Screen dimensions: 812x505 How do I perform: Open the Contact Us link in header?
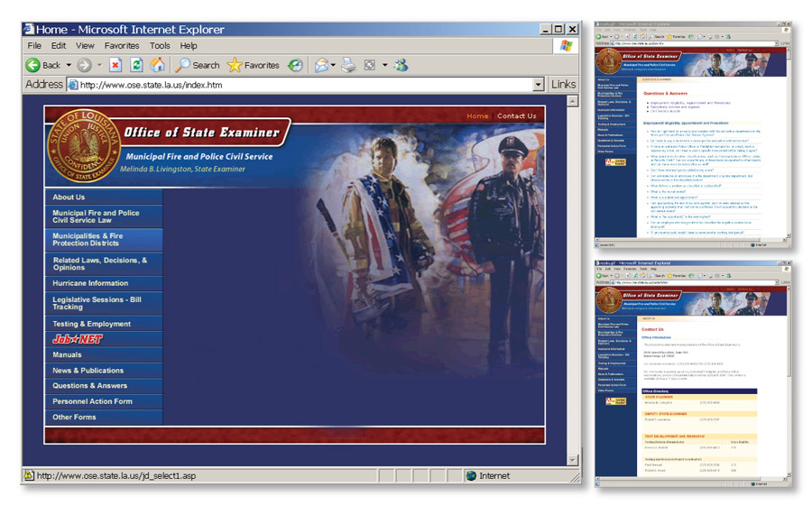[516, 116]
